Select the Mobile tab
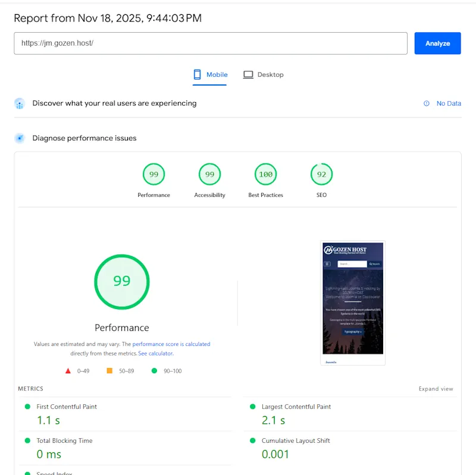The height and width of the screenshot is (475, 476). (x=209, y=74)
